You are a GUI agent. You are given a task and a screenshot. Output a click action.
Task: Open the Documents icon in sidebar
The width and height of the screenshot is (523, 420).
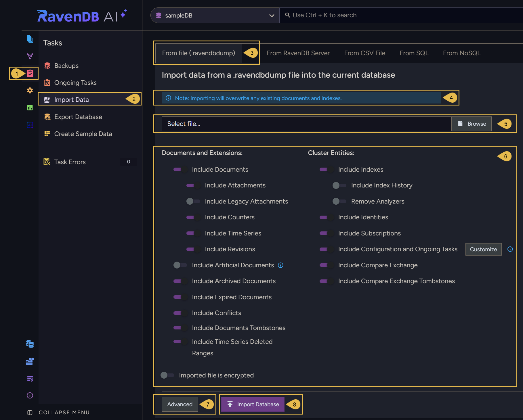click(30, 39)
